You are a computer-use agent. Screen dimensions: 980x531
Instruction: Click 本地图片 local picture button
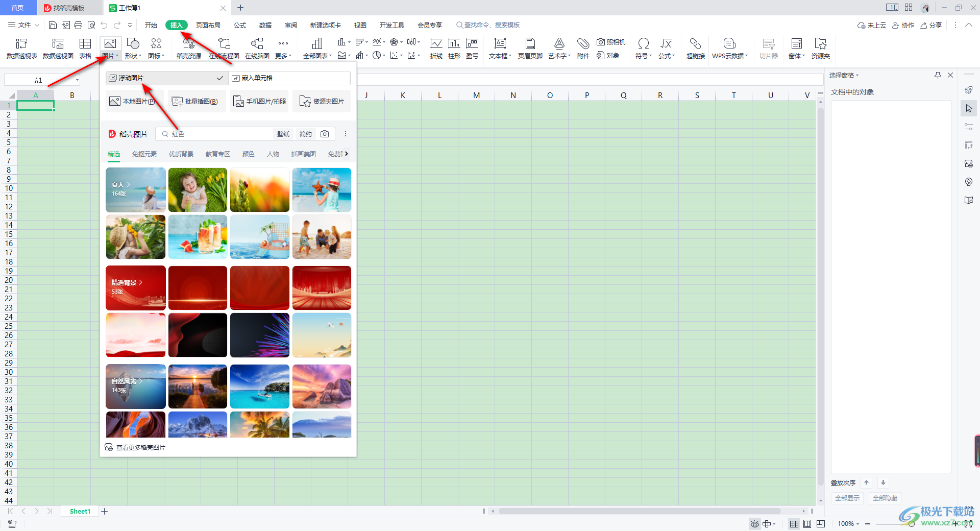(135, 101)
